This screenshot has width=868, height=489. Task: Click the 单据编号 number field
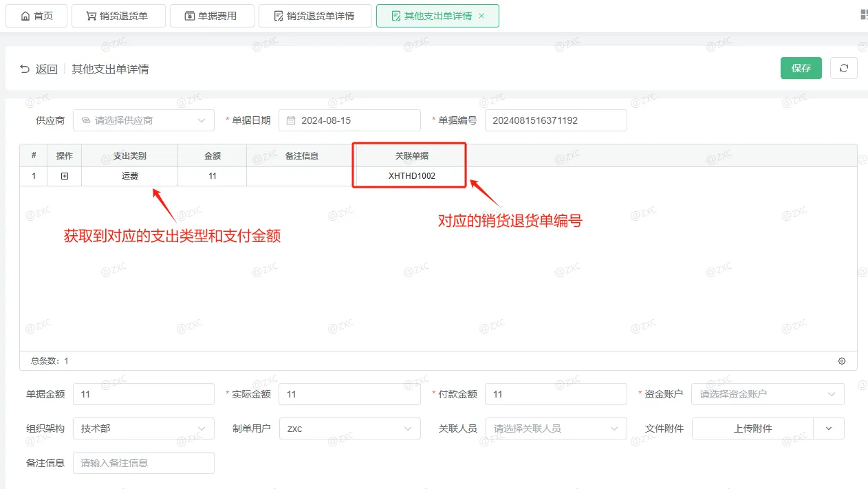556,120
